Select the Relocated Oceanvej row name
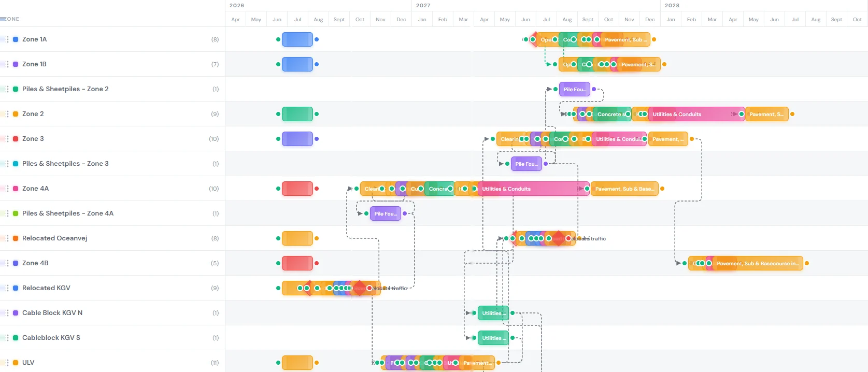 (54, 238)
